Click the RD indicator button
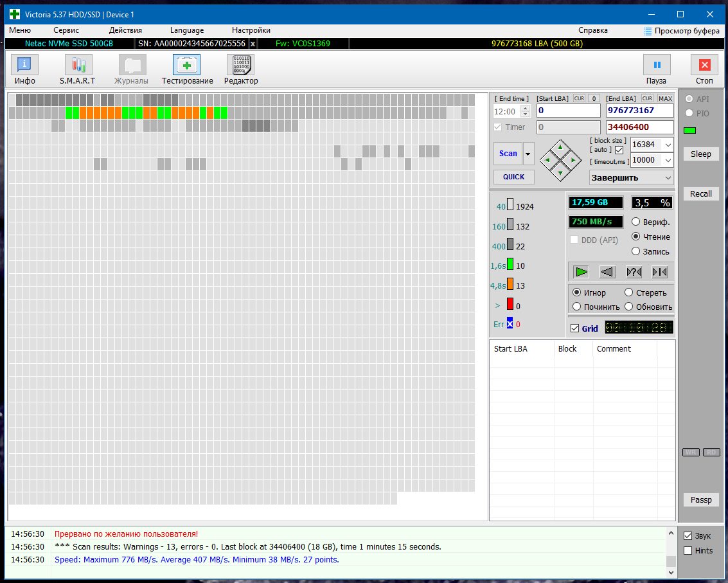Viewport: 728px width, 583px height. pos(711,452)
